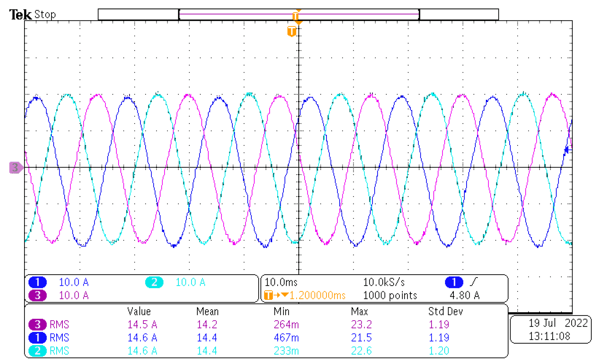
Task: Click the Max column header
Action: point(359,311)
